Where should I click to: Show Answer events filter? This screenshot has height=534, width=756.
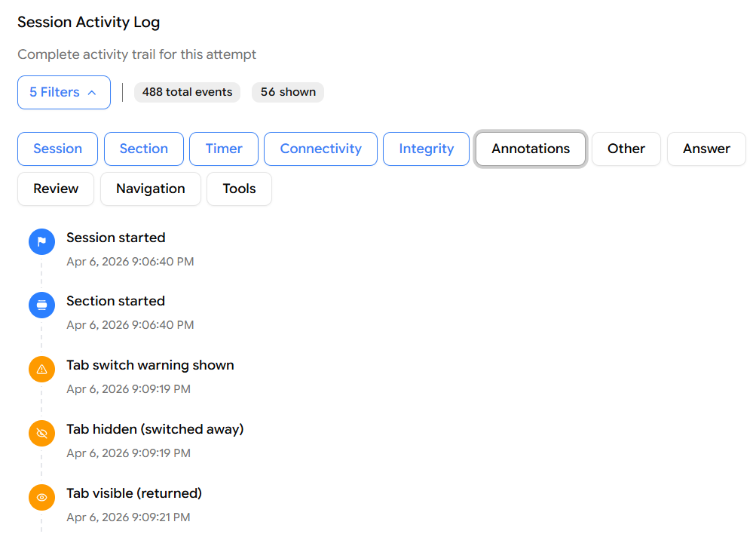pyautogui.click(x=706, y=149)
